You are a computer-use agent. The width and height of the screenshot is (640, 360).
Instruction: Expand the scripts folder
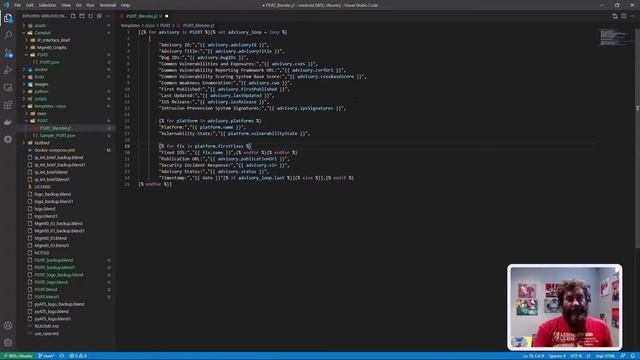41,99
